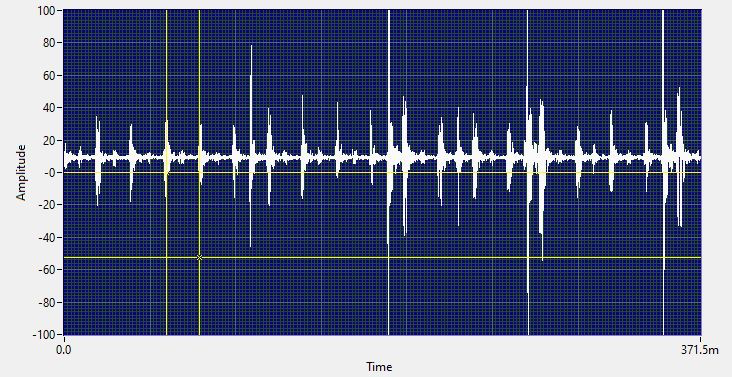Select the Time axis label
732x377 pixels.
pos(379,367)
